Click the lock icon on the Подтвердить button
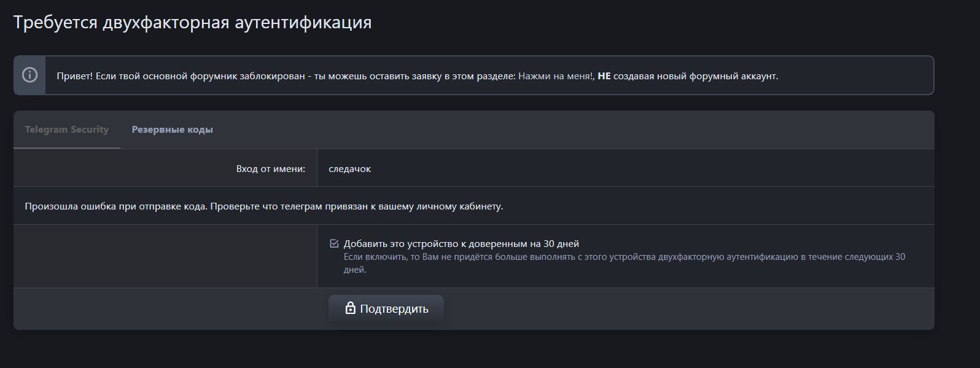 350,308
